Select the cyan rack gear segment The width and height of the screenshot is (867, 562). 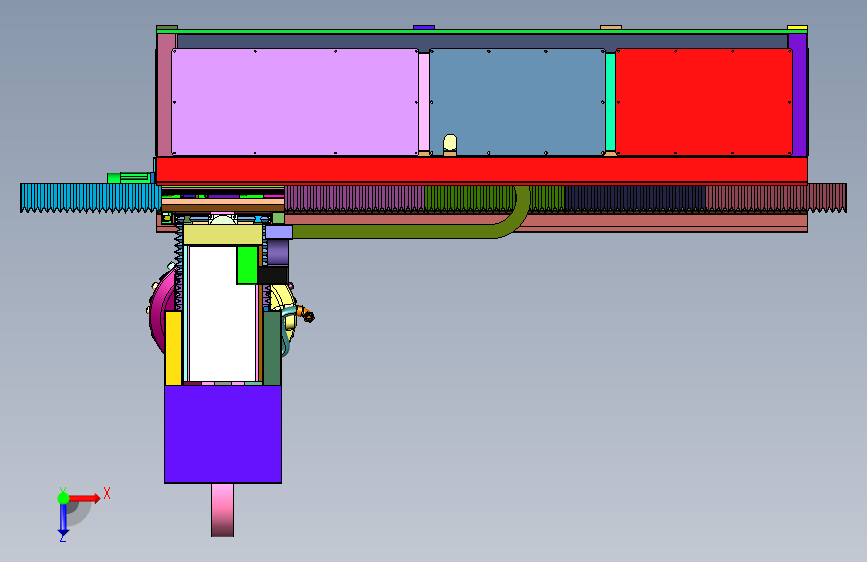pyautogui.click(x=91, y=197)
